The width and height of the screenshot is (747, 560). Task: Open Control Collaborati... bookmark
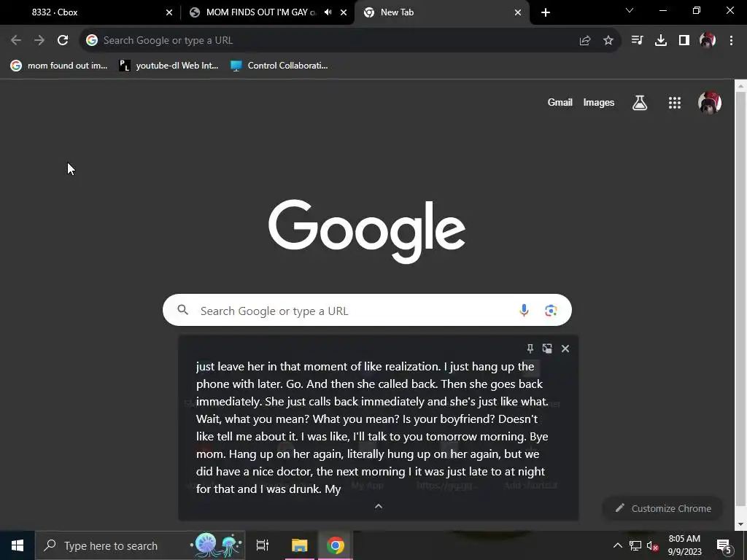click(279, 66)
